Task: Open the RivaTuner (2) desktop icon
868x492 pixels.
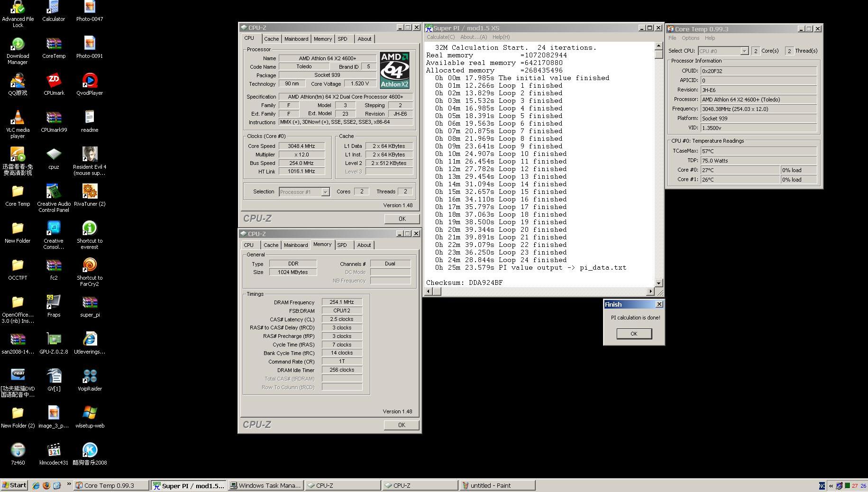Action: 90,195
